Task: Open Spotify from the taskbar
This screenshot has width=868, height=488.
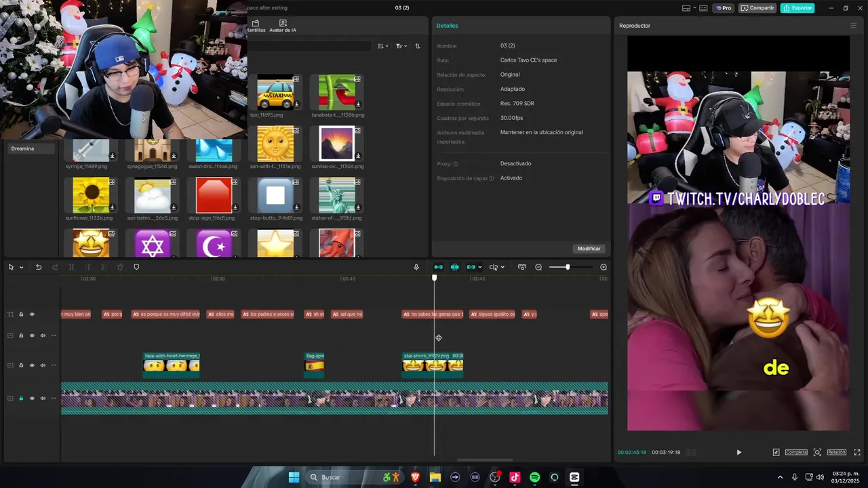Action: pos(534,477)
